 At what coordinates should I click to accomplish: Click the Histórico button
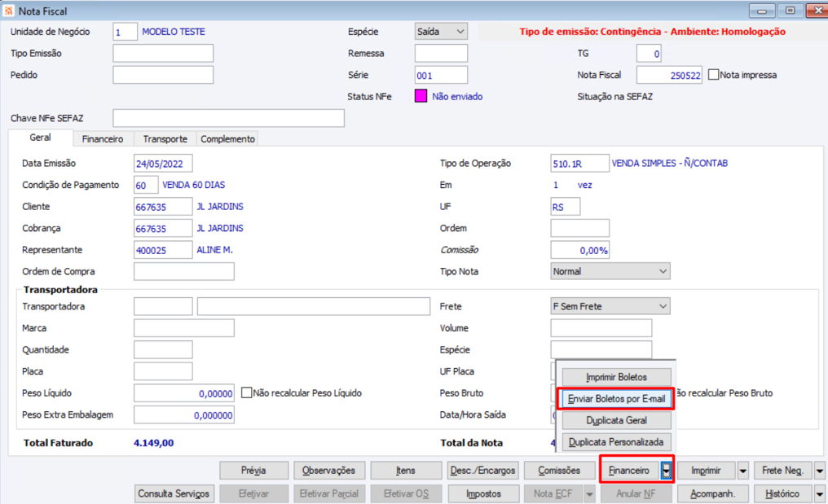(x=782, y=493)
